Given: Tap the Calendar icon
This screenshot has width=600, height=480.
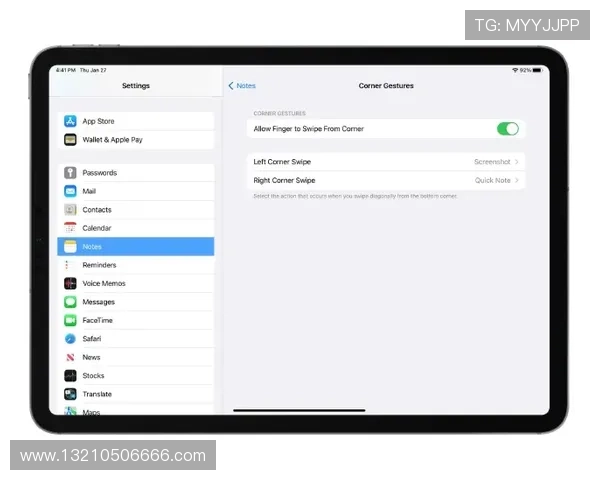Looking at the screenshot, I should tap(70, 228).
